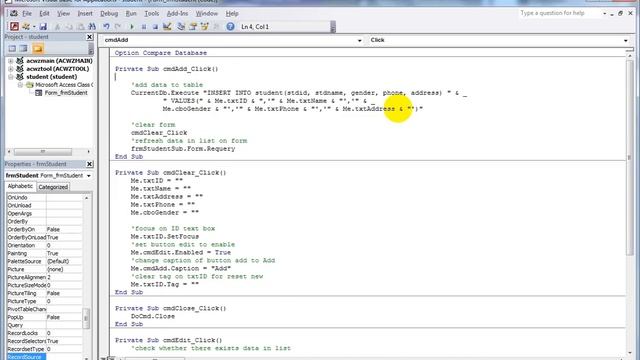Save the project with the floppy disk icon
The height and width of the screenshot is (360, 640).
coord(43,27)
